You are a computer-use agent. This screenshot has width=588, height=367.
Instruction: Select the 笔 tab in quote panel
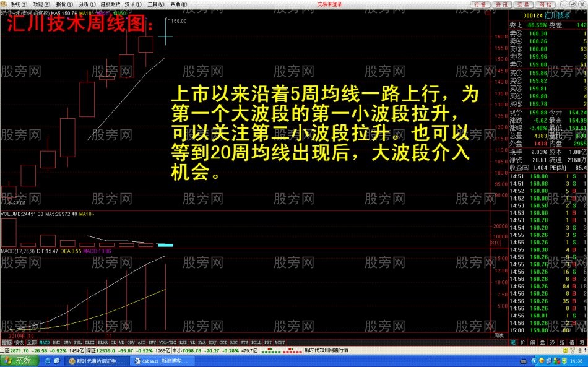tap(512, 342)
